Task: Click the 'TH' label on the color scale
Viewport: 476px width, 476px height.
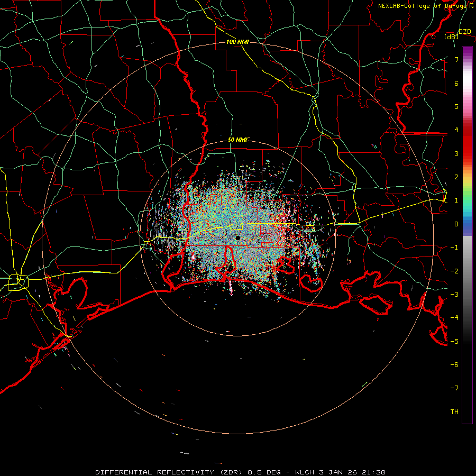Action: (454, 411)
